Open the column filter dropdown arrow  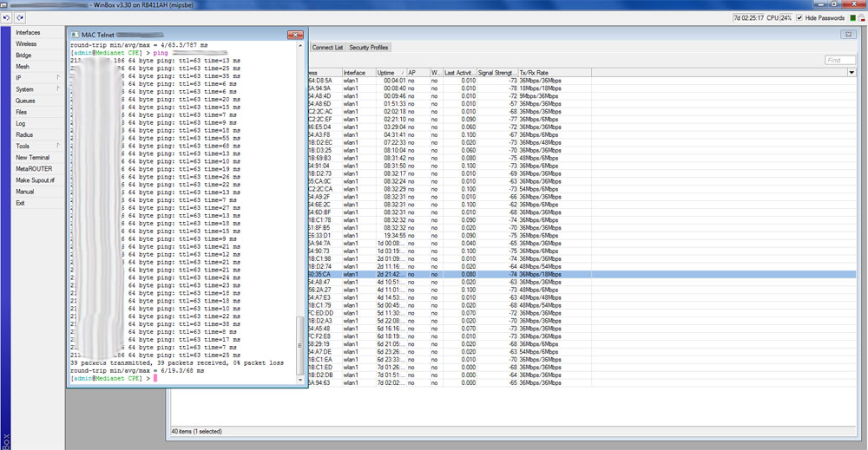pos(852,73)
